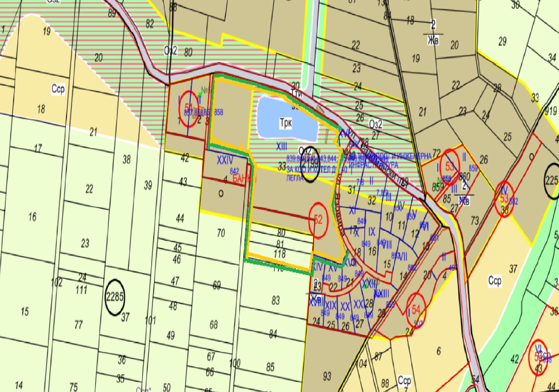Select the black circled 2285 marker
Image resolution: width=559 pixels, height=392 pixels.
click(115, 297)
